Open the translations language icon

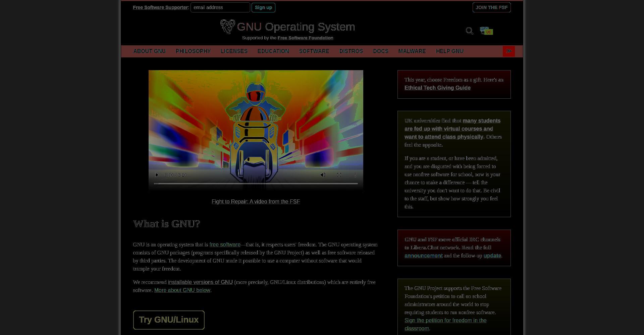pyautogui.click(x=486, y=31)
